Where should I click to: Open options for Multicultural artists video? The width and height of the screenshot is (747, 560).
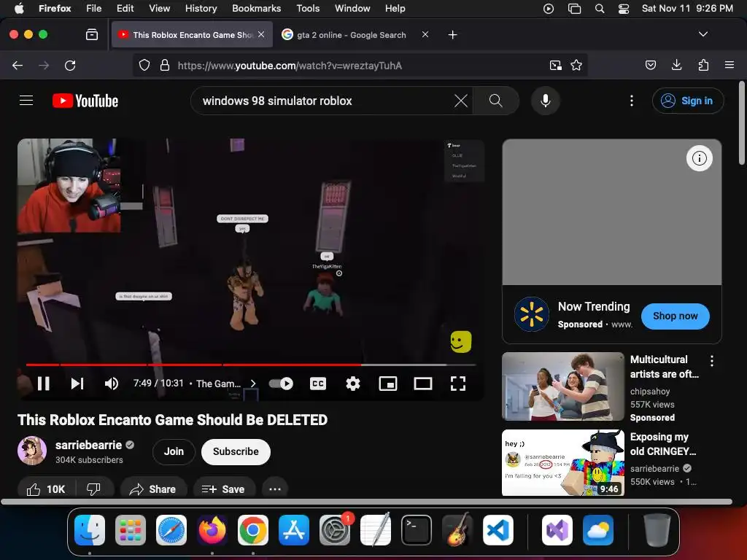coord(712,361)
